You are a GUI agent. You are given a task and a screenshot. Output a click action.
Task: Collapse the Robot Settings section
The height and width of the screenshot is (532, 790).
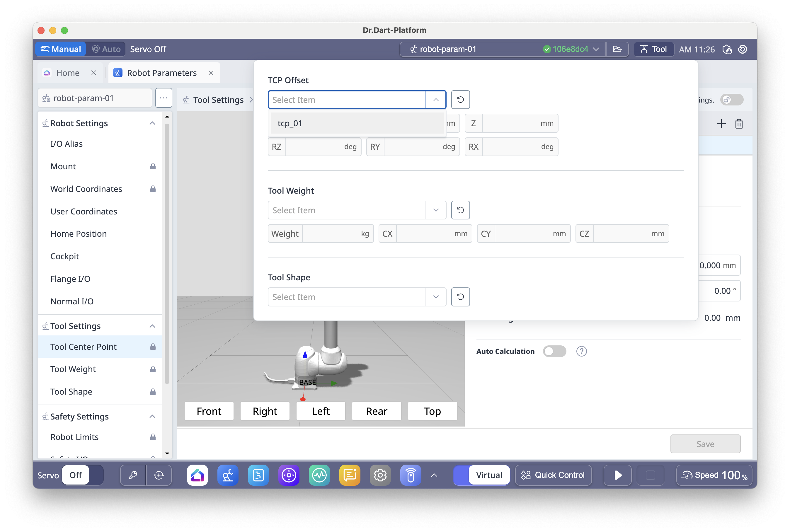[152, 123]
